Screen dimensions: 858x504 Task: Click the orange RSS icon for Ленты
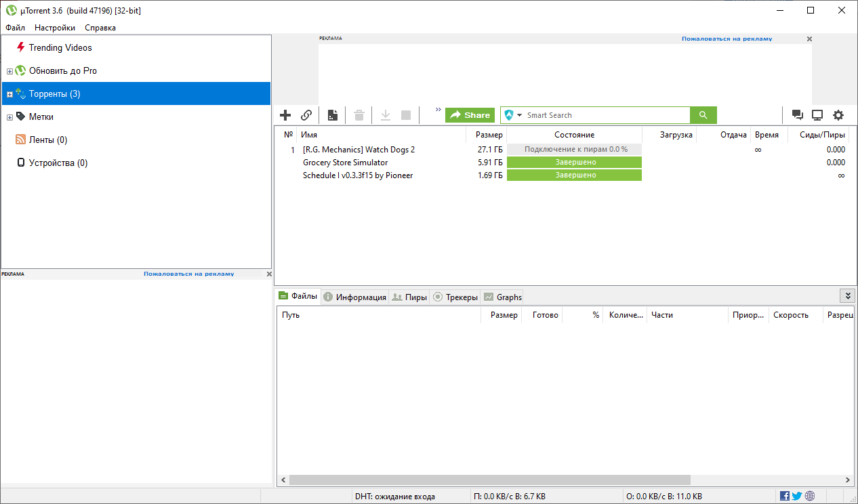(x=20, y=140)
